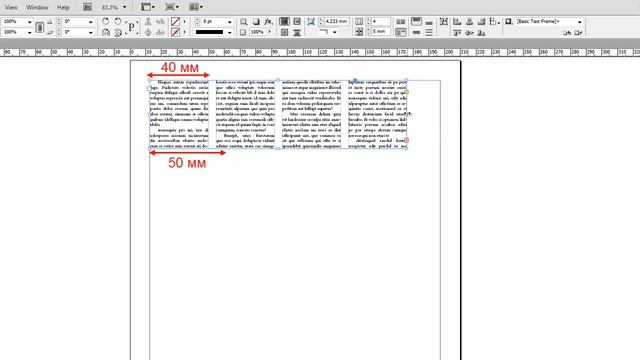This screenshot has width=640, height=360.
Task: Open Adobe Bridge from the application bar
Action: [87, 7]
